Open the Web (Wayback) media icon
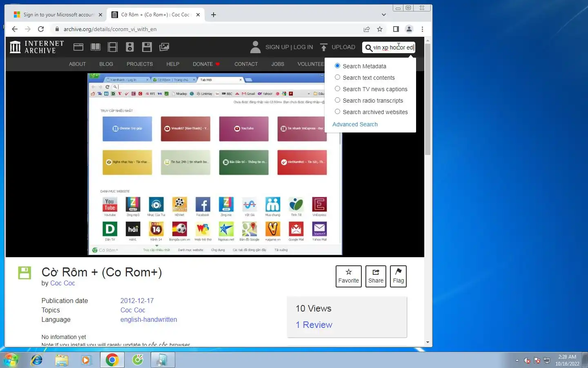Screen dimensions: 588x368 pyautogui.click(x=78, y=47)
